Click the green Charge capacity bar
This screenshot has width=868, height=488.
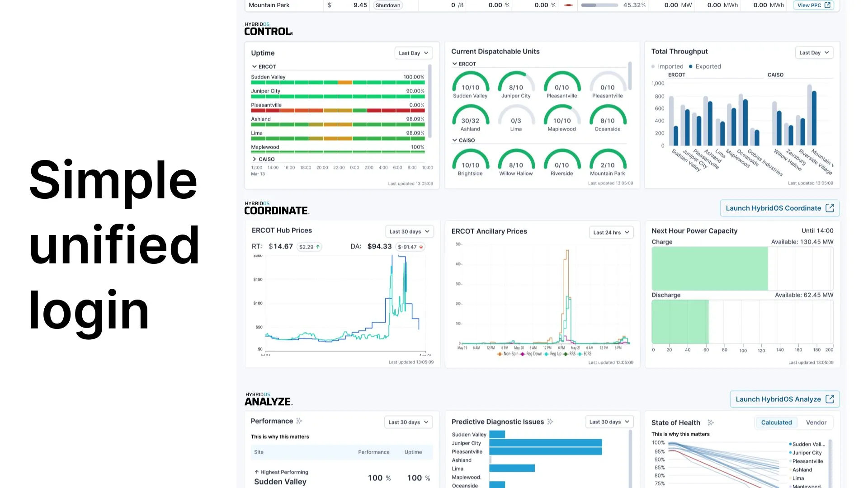[710, 268]
